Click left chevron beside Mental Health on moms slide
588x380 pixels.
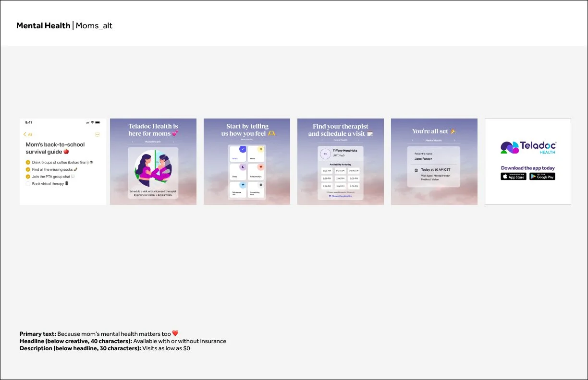pyautogui.click(x=134, y=142)
